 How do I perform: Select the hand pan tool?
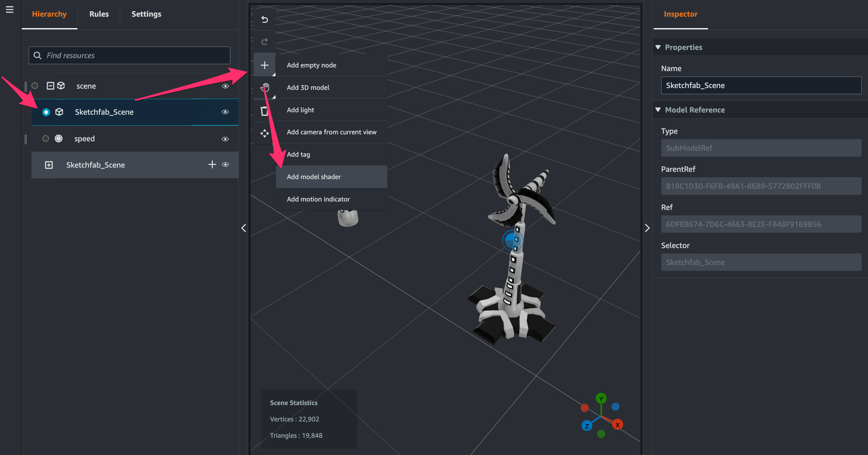coord(265,87)
